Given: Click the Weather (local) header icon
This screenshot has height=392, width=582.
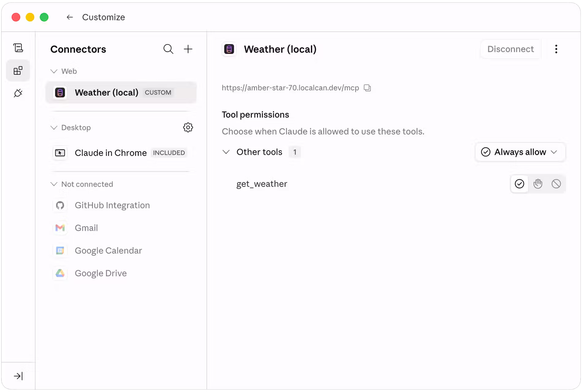Looking at the screenshot, I should (x=229, y=49).
